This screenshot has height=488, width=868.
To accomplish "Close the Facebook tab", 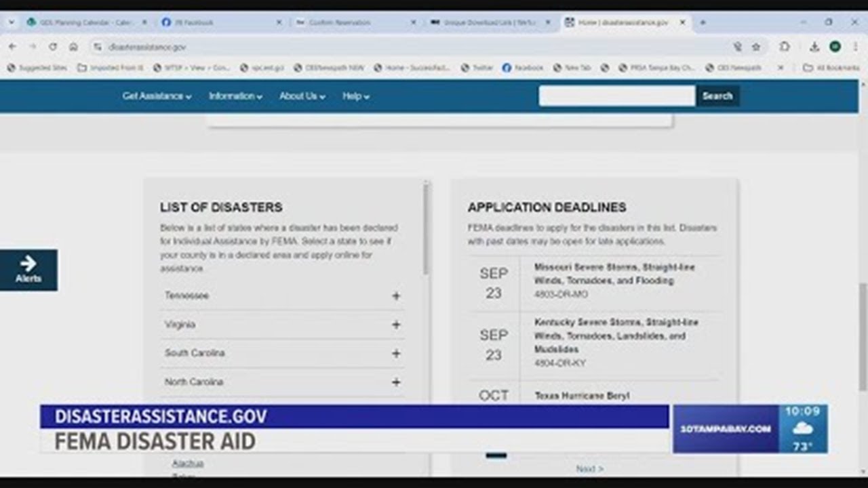I will [279, 22].
